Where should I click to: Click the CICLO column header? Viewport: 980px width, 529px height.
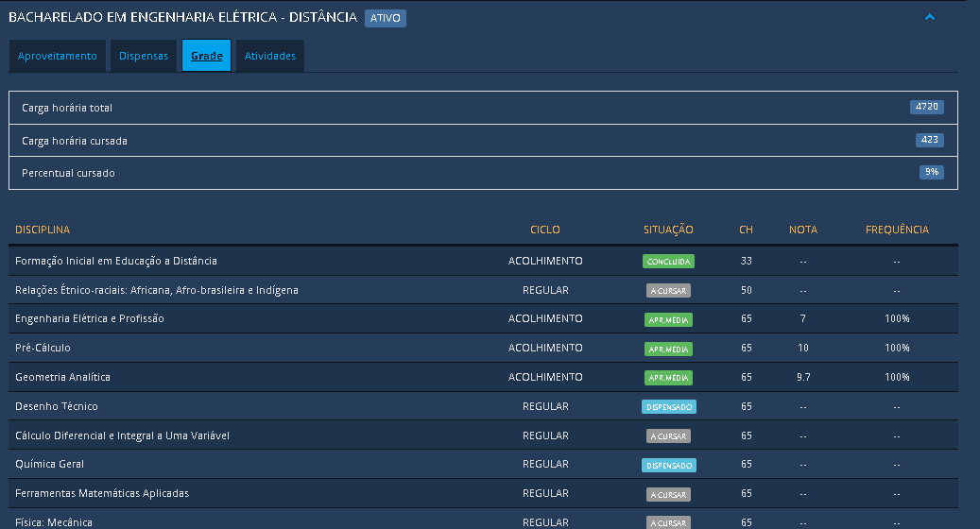point(545,230)
